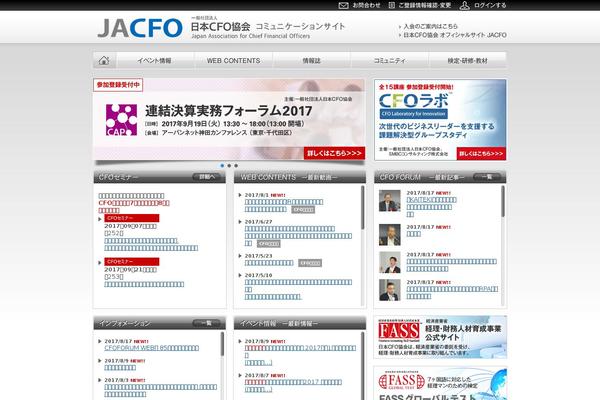
Task: Click the WEB CONTENTS panel scrollbar
Action: [362, 208]
